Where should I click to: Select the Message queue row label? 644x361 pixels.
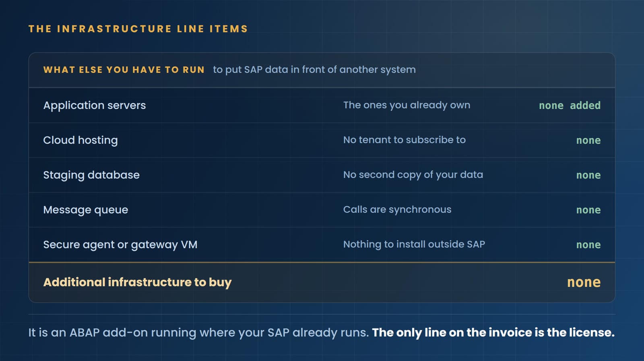[86, 210]
